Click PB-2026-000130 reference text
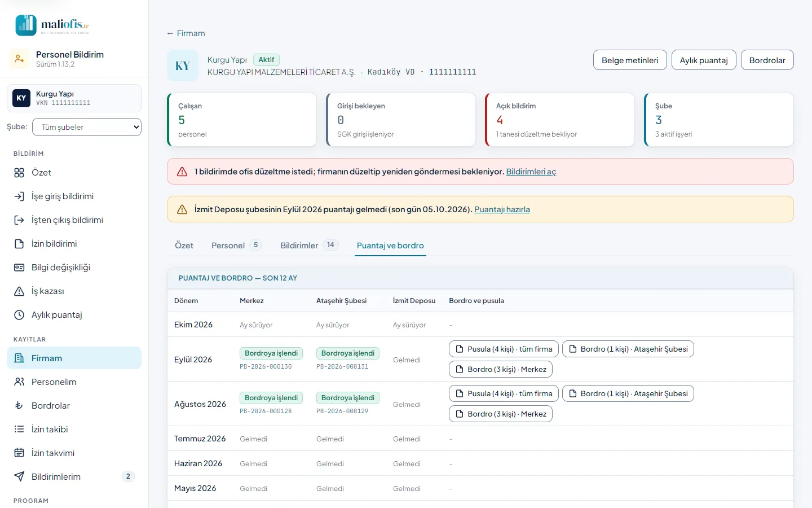This screenshot has width=812, height=508. coord(266,367)
